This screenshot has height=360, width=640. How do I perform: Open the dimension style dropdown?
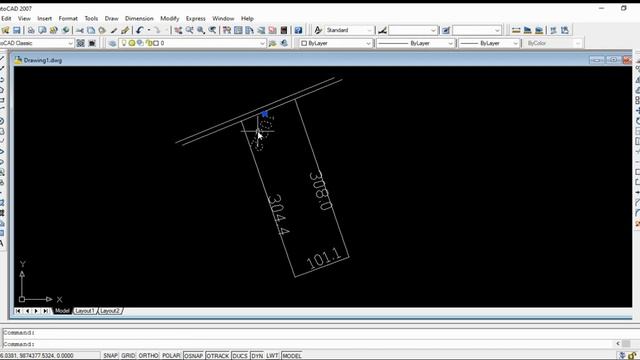coord(413,30)
